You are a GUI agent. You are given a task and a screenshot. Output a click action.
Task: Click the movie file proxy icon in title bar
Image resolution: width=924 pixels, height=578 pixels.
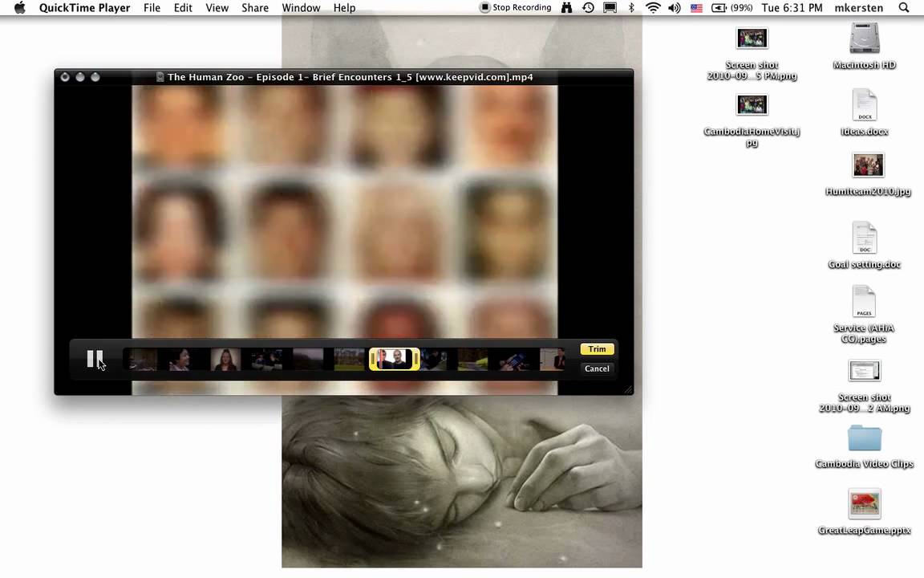160,77
